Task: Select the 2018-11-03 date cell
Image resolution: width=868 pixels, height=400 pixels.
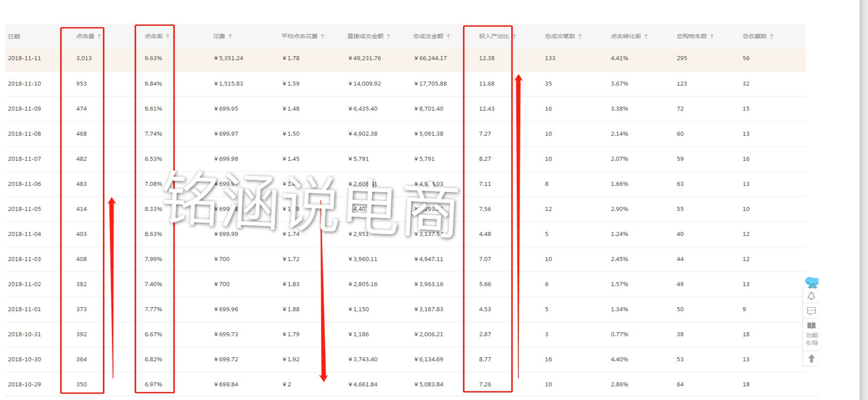Action: (25, 259)
